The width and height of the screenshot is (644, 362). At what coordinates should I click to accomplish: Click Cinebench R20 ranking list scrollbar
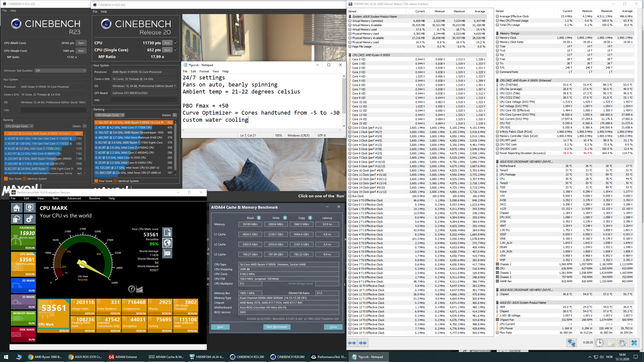[175, 148]
